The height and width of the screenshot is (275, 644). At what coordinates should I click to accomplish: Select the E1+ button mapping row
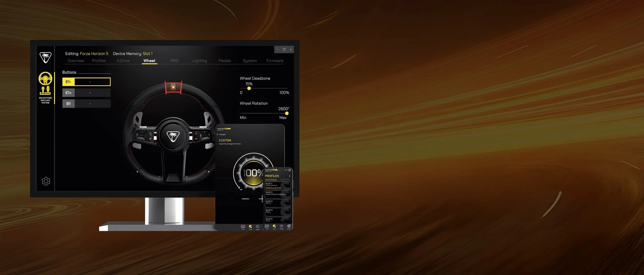coord(86,93)
